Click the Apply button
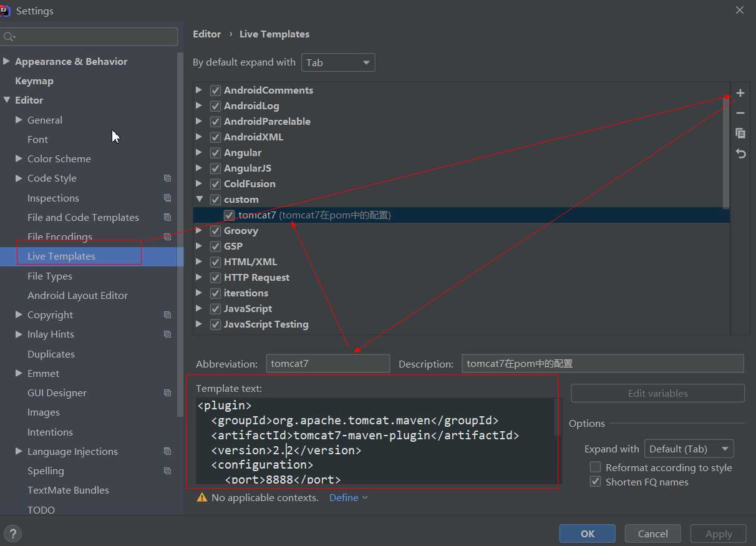 [x=719, y=534]
